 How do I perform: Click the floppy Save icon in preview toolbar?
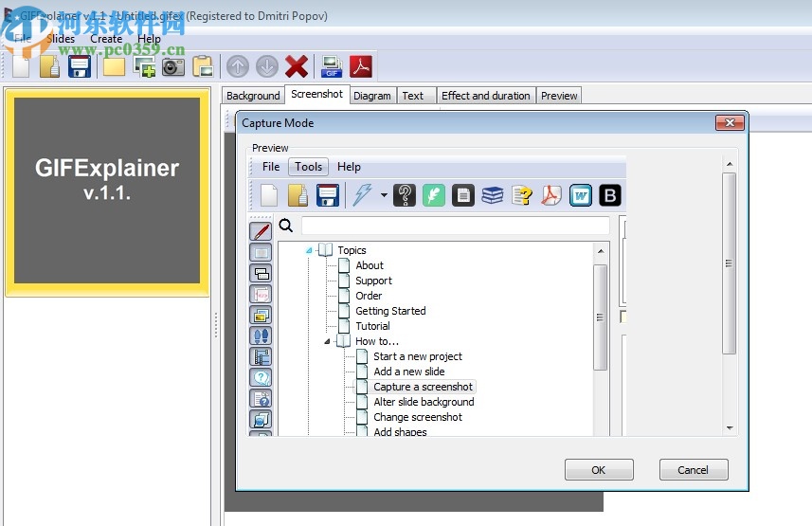point(328,195)
